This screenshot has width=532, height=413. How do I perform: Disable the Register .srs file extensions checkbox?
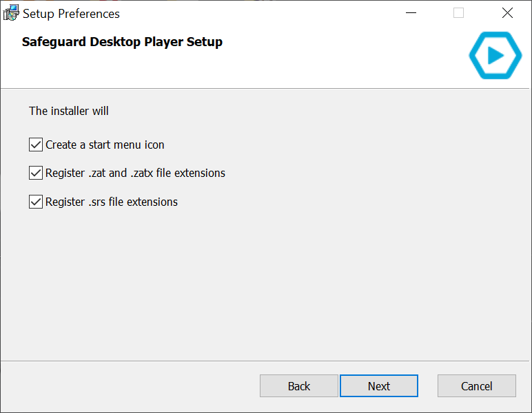tap(36, 202)
